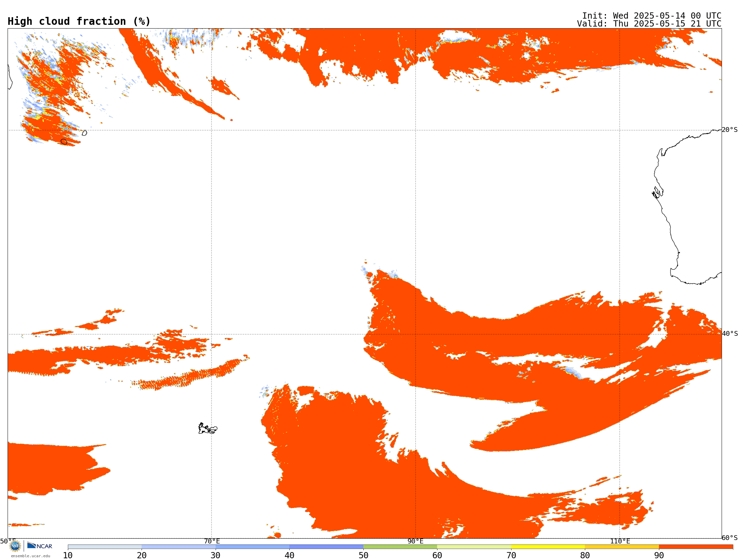
Task: Open the ensemble.ucar.edu link text
Action: pyautogui.click(x=31, y=556)
